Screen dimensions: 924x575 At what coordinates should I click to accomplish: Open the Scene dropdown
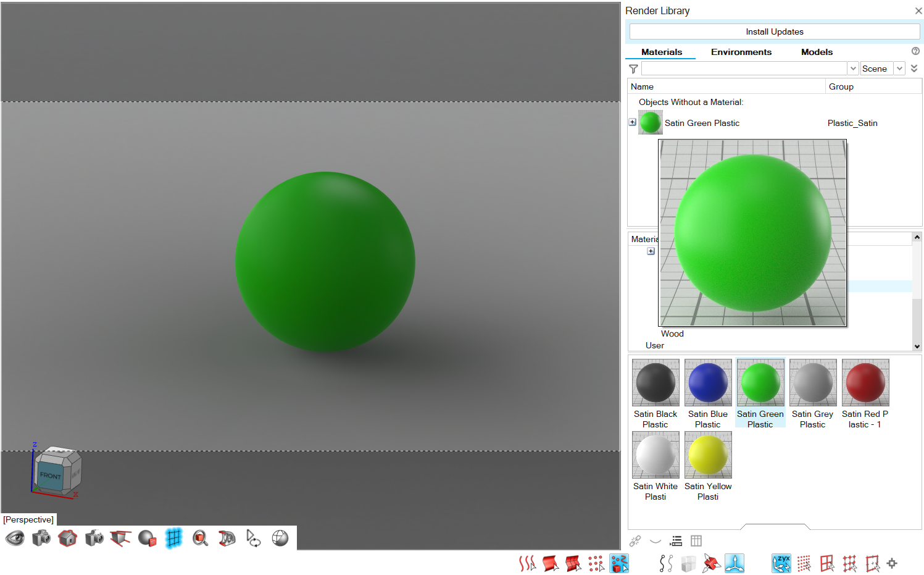click(x=899, y=69)
